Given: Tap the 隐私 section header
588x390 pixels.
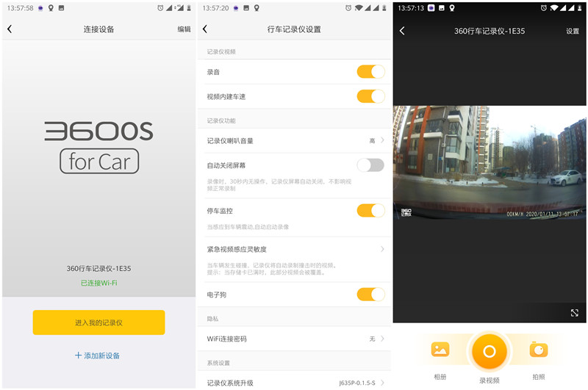Looking at the screenshot, I should pos(212,319).
